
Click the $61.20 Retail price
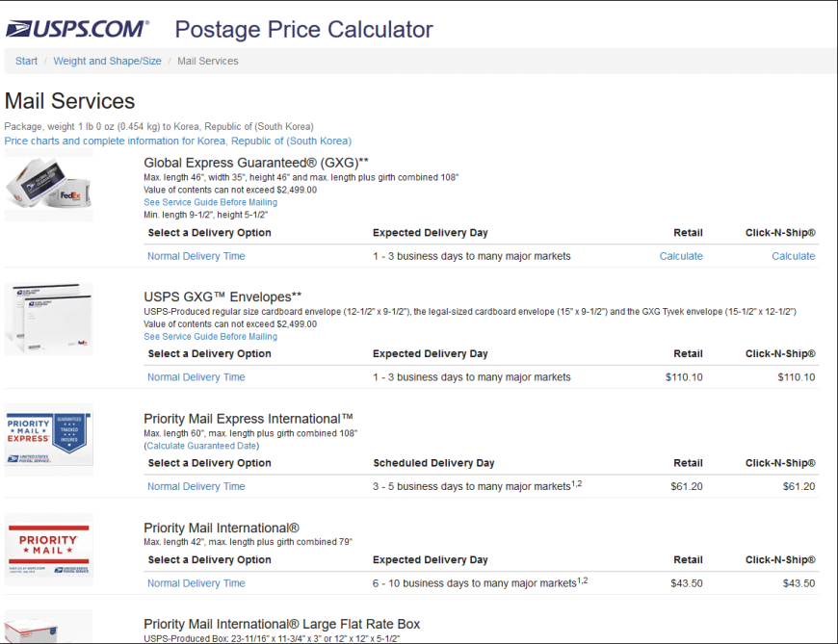click(686, 486)
